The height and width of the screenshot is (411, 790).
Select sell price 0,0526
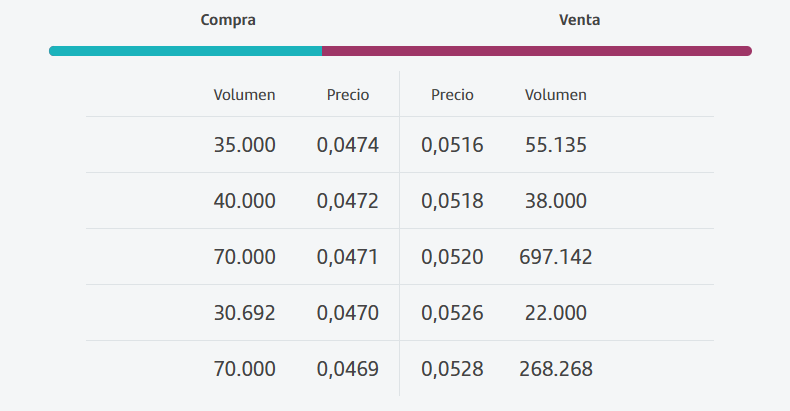(x=452, y=313)
